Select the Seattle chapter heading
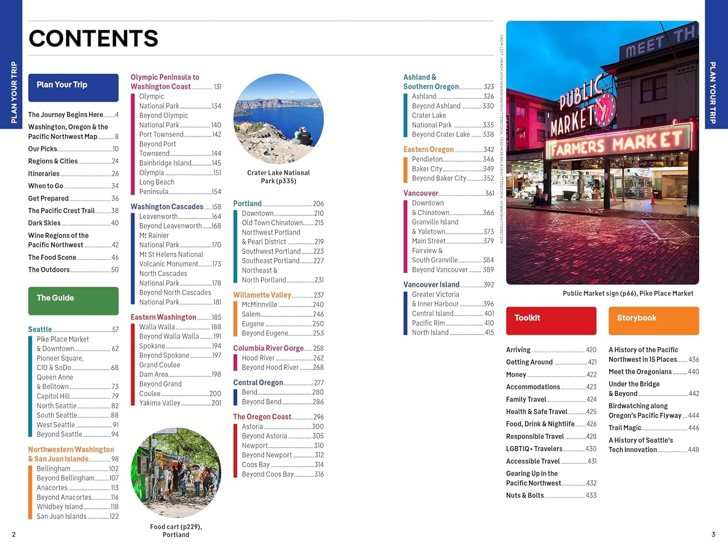The width and height of the screenshot is (728, 560). point(40,329)
